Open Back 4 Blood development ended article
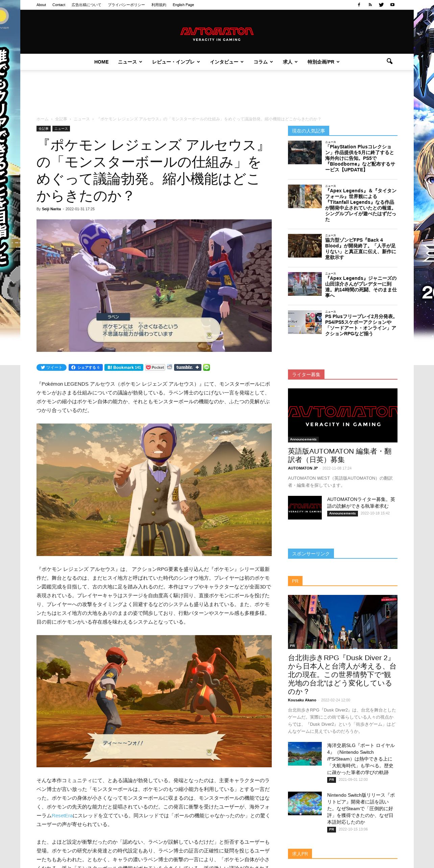 [360, 249]
